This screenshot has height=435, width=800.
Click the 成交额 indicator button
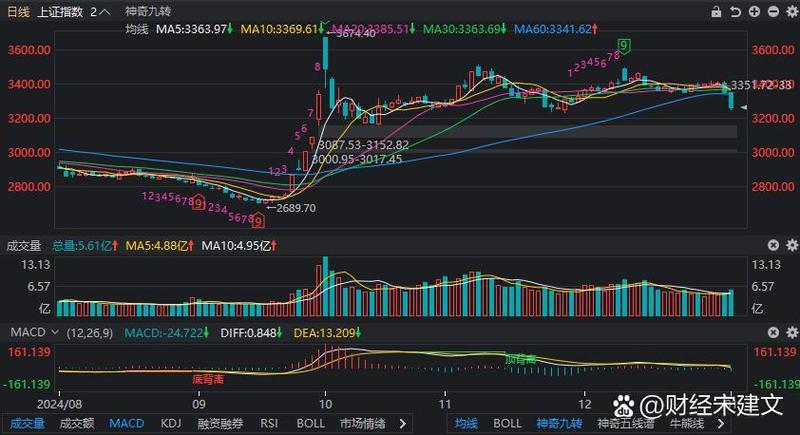76,423
